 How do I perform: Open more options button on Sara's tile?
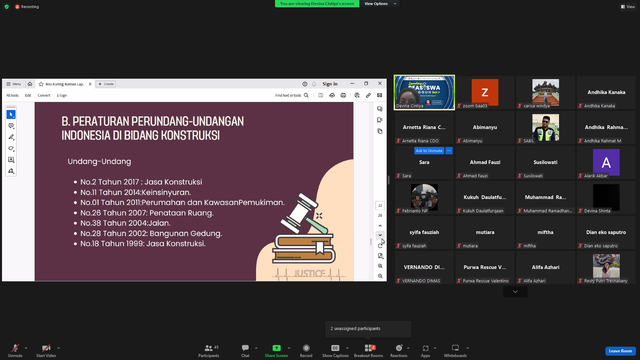449,151
